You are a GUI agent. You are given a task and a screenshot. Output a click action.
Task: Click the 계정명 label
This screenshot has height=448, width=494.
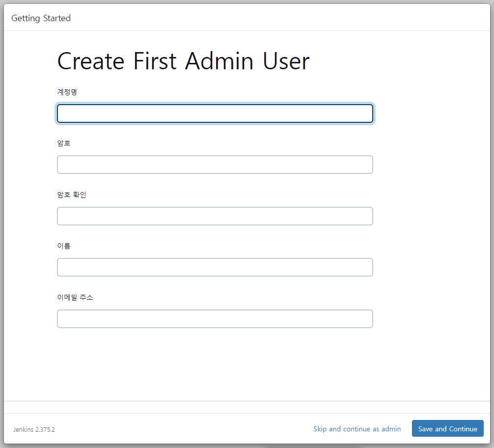click(x=67, y=92)
